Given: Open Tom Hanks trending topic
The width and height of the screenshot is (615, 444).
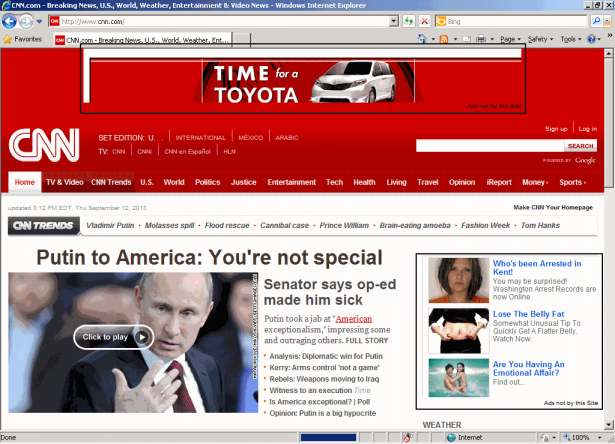Looking at the screenshot, I should pyautogui.click(x=540, y=225).
